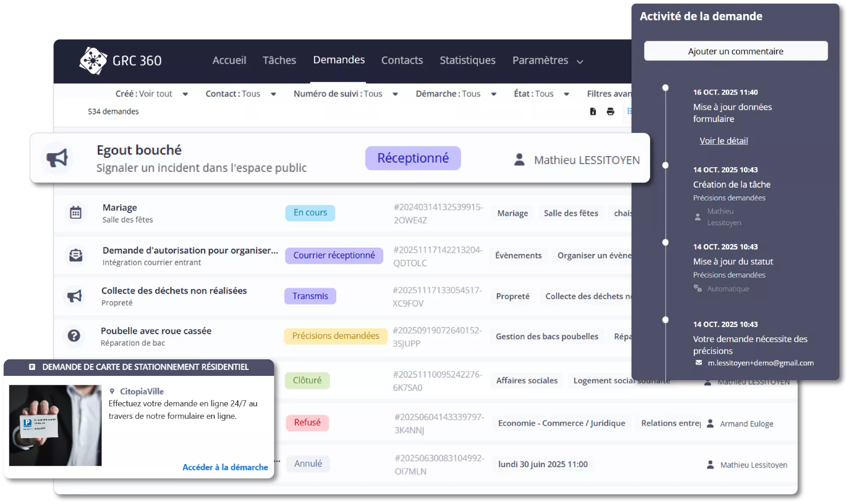
Task: Click the Ajouter un commentaire button
Action: click(x=736, y=50)
